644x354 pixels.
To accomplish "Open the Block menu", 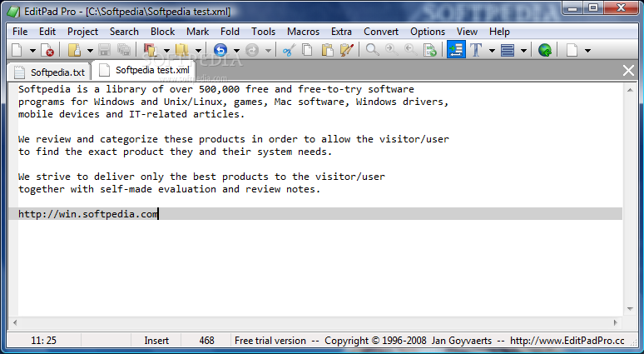I will point(162,32).
